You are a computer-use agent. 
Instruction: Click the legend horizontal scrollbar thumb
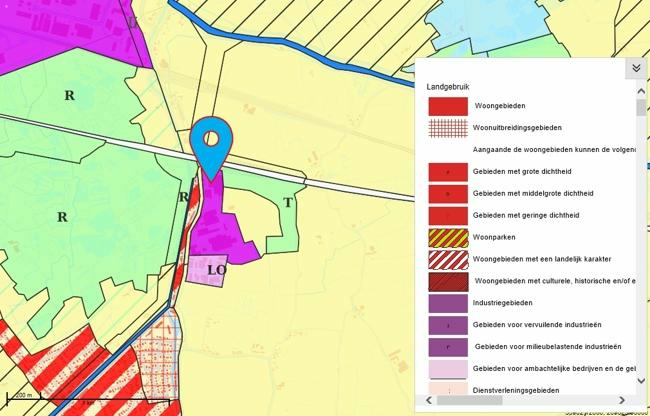469,400
